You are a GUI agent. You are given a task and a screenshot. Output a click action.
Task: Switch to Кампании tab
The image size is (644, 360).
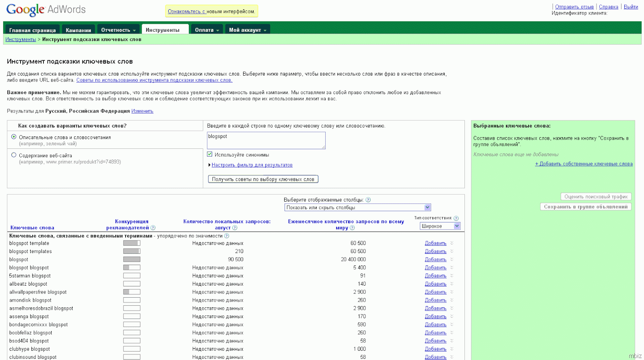pyautogui.click(x=78, y=30)
